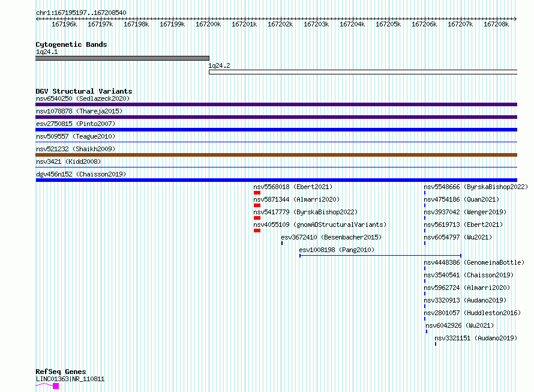Select nsv6054797 (Wu2021) label
The image size is (534, 392).
pos(458,237)
